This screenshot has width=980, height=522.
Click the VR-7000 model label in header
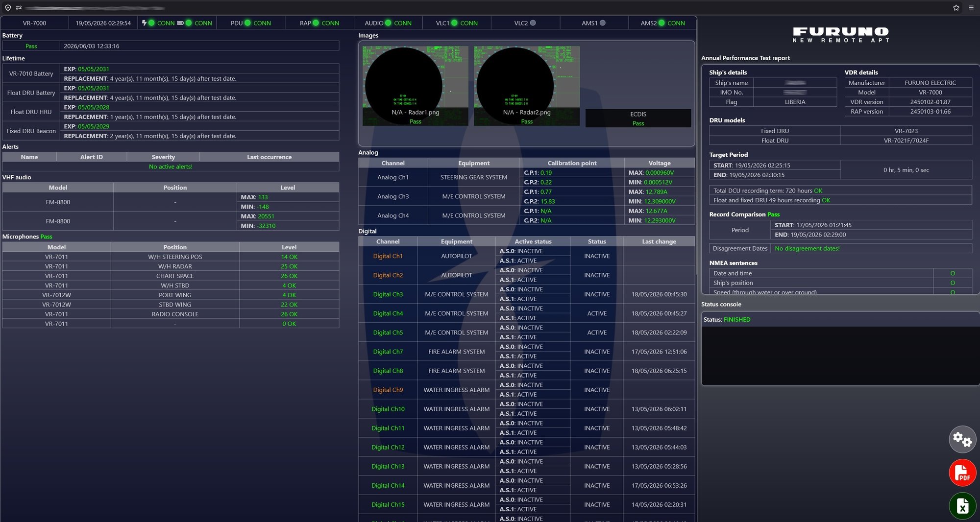click(x=34, y=23)
